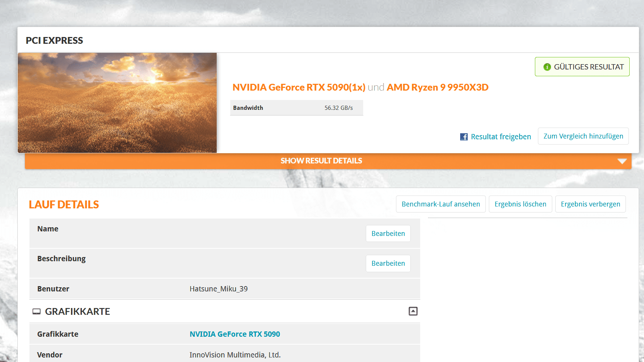
Task: Collapse the Grafikkarte section with the arrow icon
Action: (x=413, y=311)
